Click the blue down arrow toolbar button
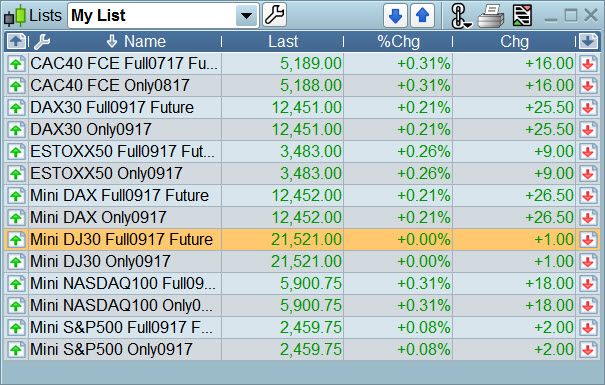This screenshot has height=385, width=605. (395, 16)
